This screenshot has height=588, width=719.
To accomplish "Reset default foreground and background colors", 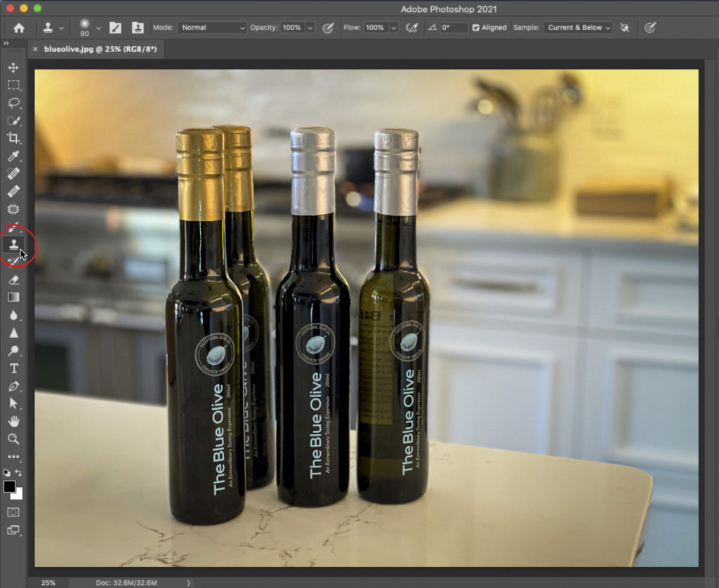I will pyautogui.click(x=6, y=472).
